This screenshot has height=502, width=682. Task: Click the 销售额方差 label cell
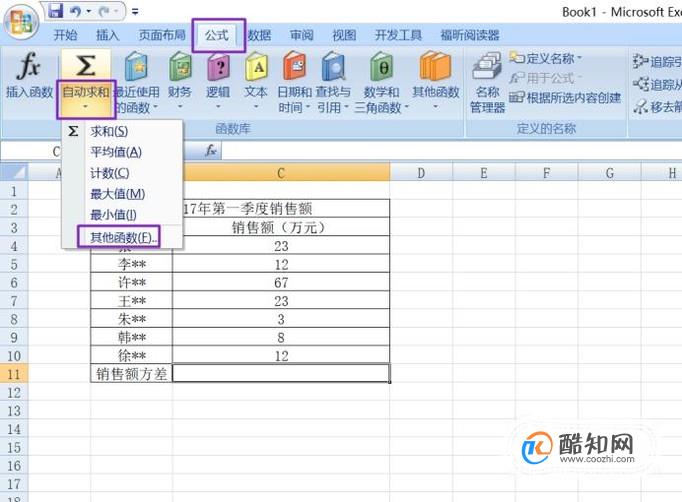pos(131,374)
